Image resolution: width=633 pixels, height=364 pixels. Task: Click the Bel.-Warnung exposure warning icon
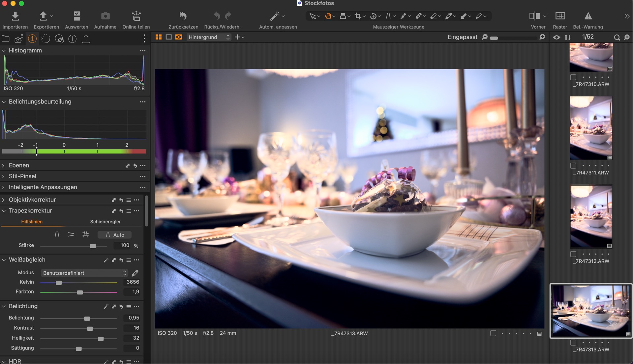click(588, 16)
